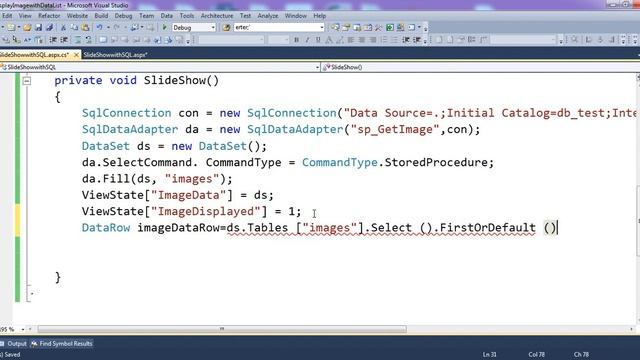Click the Copy icon in toolbar
Image resolution: width=640 pixels, height=360 pixels.
[x=74, y=27]
